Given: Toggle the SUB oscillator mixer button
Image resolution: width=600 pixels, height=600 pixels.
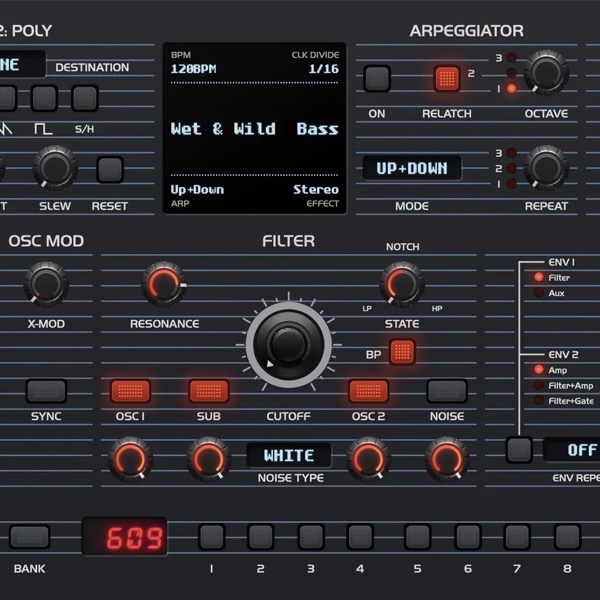Looking at the screenshot, I should (x=209, y=391).
